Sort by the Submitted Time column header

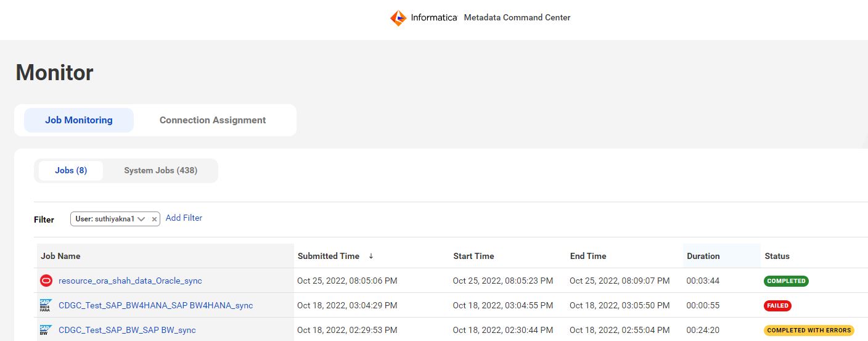(x=329, y=256)
